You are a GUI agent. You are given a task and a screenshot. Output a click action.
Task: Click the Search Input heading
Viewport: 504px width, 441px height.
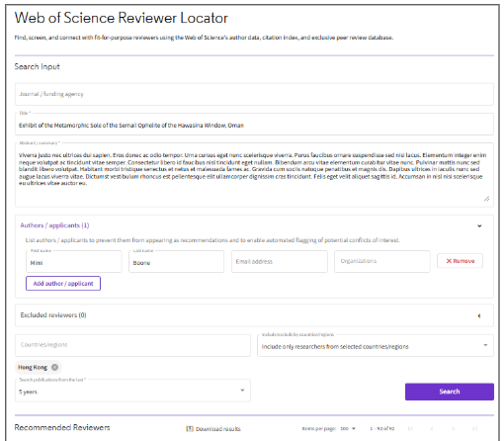tap(37, 66)
